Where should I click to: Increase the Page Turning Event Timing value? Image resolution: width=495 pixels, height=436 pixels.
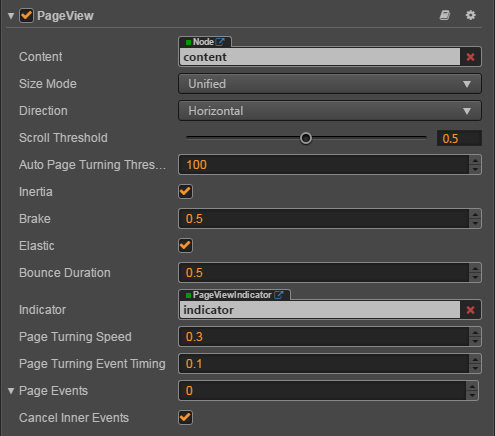coord(475,359)
